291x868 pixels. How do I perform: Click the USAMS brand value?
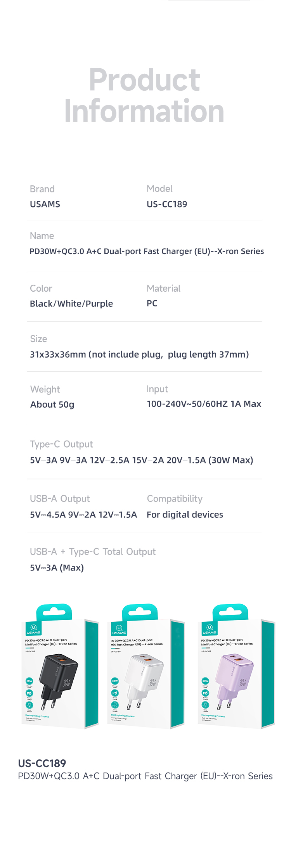(x=45, y=204)
